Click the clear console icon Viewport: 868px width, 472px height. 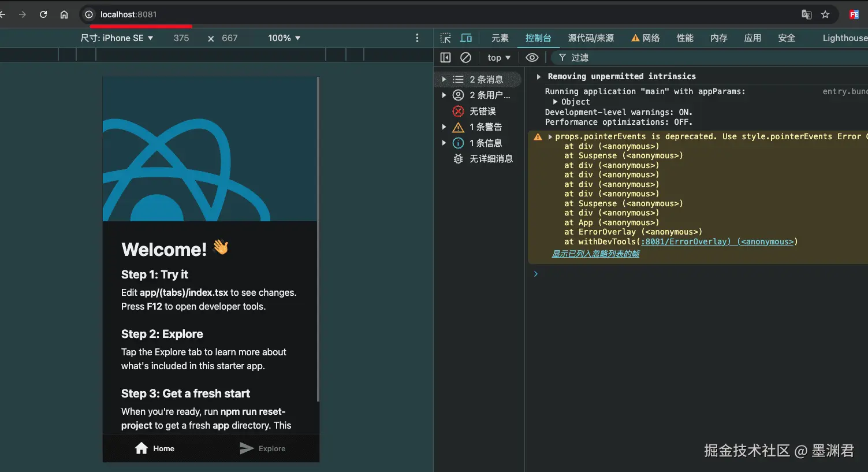click(465, 58)
